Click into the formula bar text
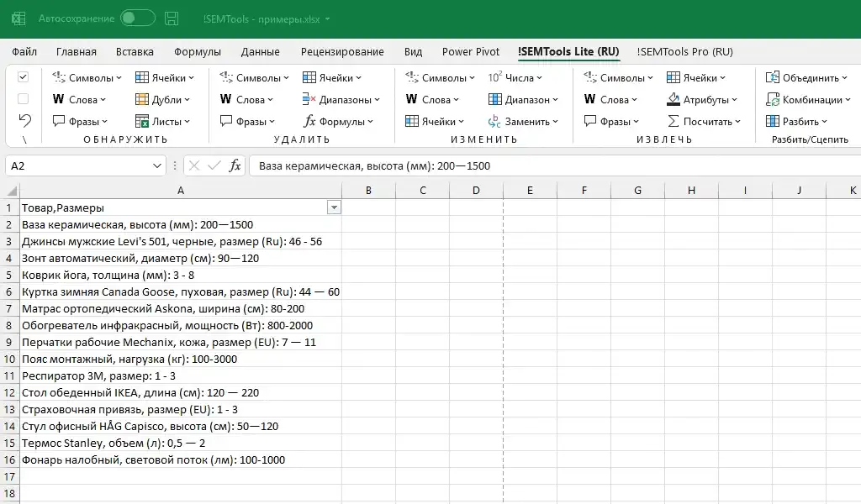861x504 pixels. pos(555,165)
